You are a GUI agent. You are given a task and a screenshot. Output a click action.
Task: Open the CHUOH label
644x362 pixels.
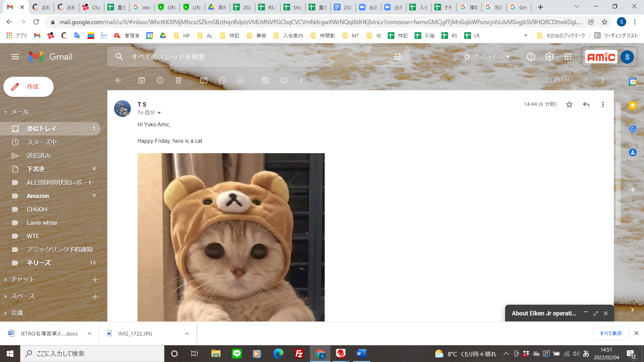coord(50,209)
